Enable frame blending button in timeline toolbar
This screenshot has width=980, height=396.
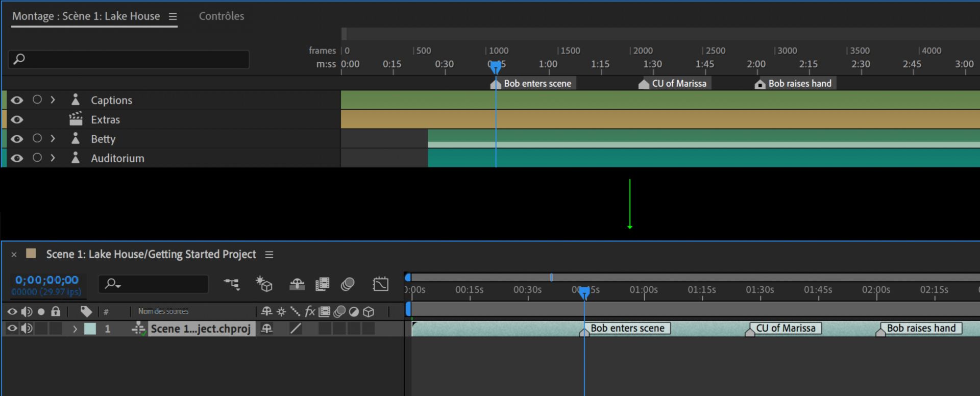[x=322, y=284]
